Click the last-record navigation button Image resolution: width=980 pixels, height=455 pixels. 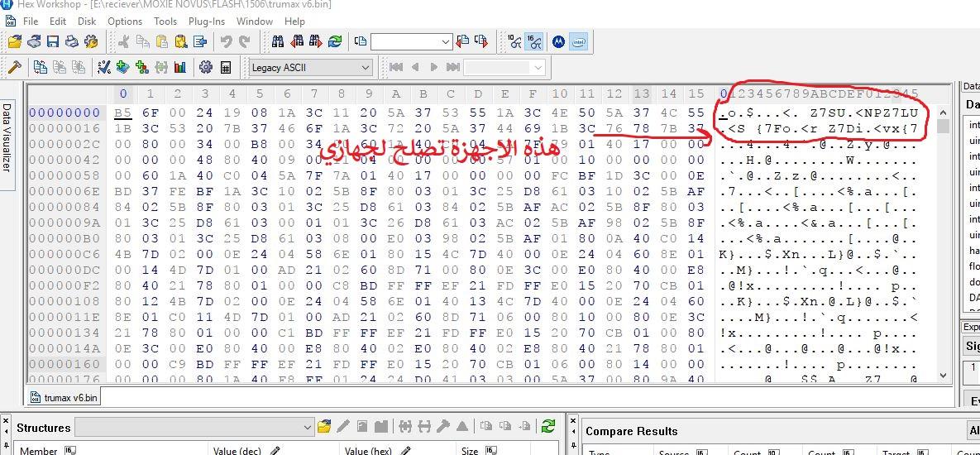coord(453,68)
